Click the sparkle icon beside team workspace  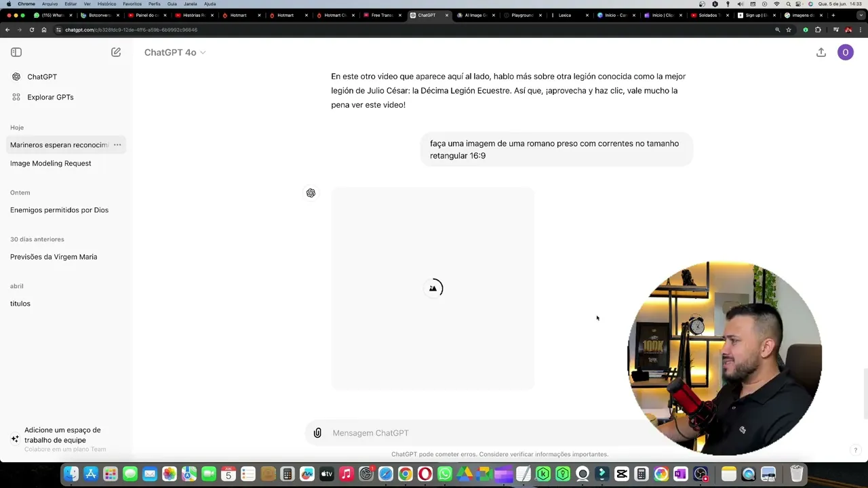[x=15, y=439]
